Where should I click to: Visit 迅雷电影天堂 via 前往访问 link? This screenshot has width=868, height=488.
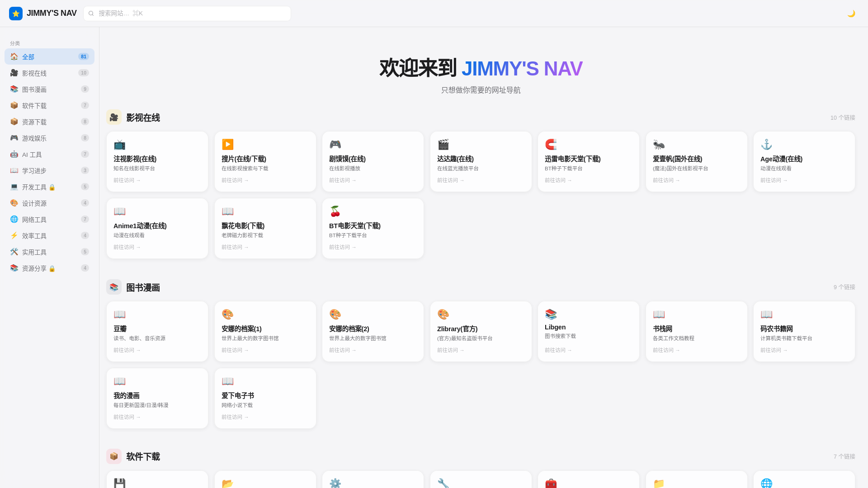click(558, 180)
